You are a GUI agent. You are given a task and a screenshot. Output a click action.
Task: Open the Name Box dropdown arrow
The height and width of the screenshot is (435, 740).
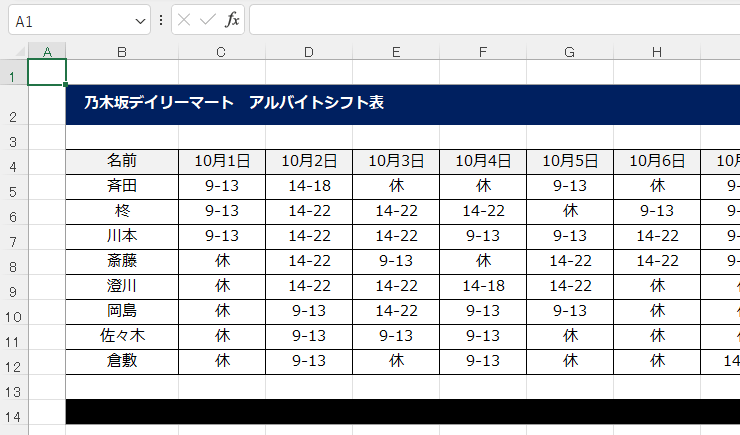point(140,21)
